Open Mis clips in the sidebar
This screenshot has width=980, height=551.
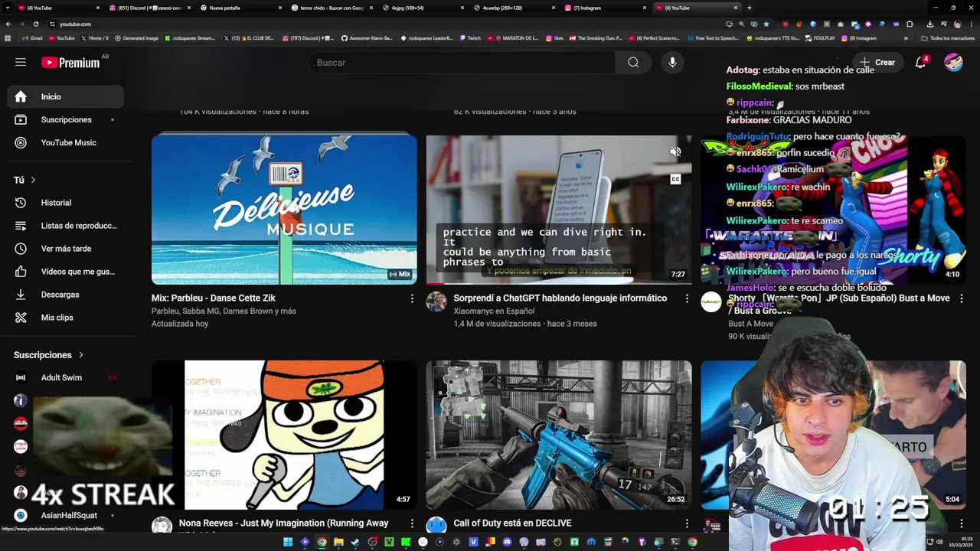click(x=66, y=318)
